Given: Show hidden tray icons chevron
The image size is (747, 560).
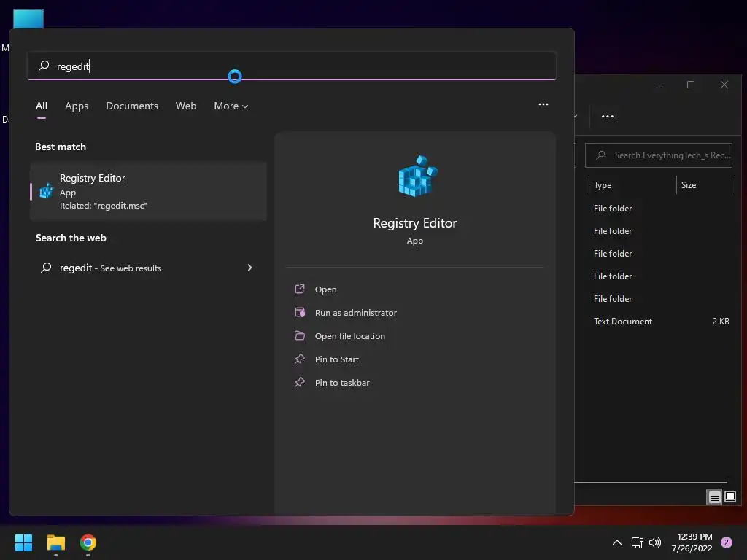Looking at the screenshot, I should (617, 542).
